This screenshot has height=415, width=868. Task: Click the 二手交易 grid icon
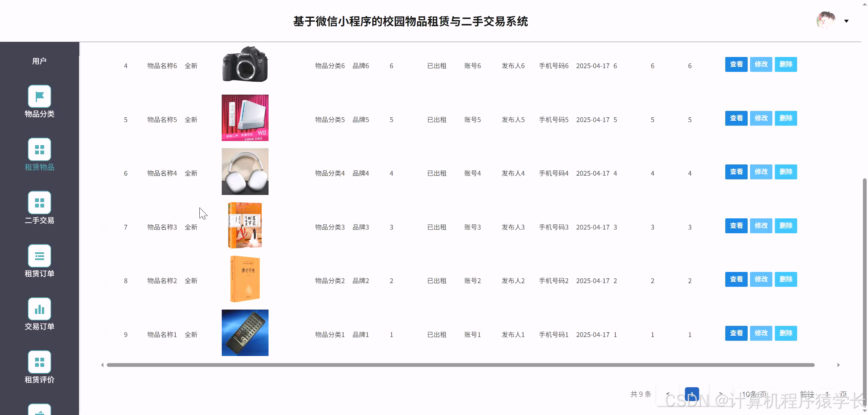coord(39,202)
